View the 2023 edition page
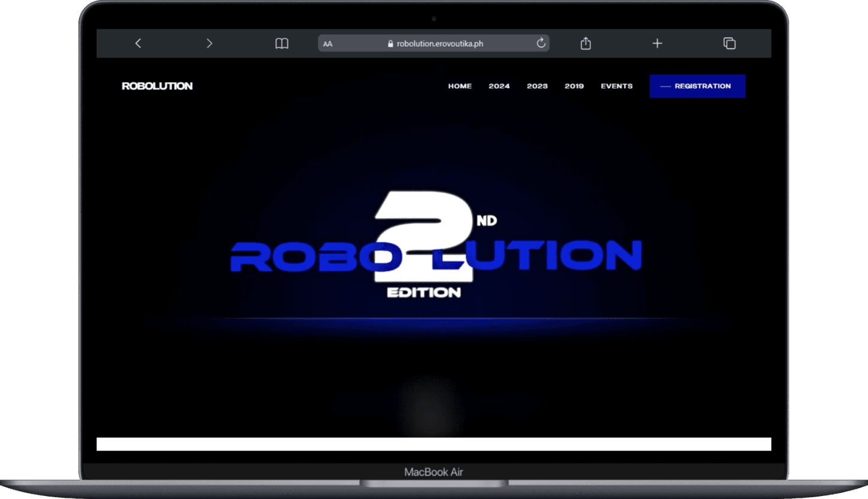The width and height of the screenshot is (868, 499). [x=537, y=86]
